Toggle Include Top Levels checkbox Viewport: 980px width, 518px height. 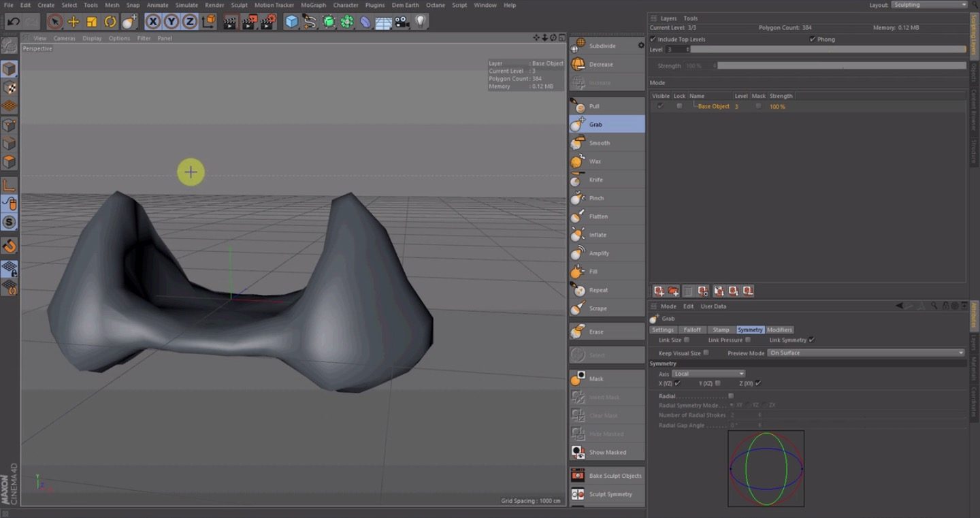(653, 39)
